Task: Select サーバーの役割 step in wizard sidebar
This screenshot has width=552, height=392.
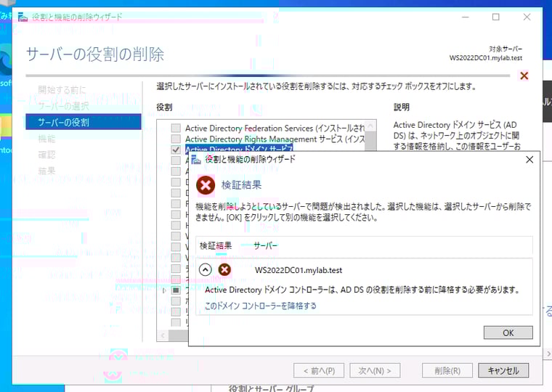Action: click(84, 122)
